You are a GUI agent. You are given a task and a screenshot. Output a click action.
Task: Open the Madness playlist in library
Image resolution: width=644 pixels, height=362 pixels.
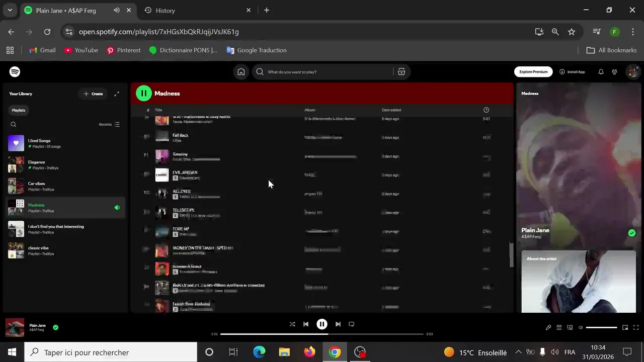coord(65,208)
